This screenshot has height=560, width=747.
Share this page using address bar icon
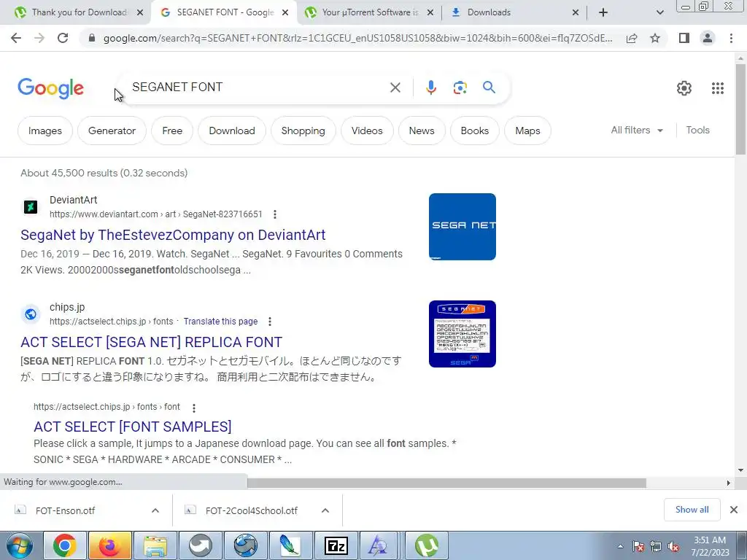click(x=632, y=38)
